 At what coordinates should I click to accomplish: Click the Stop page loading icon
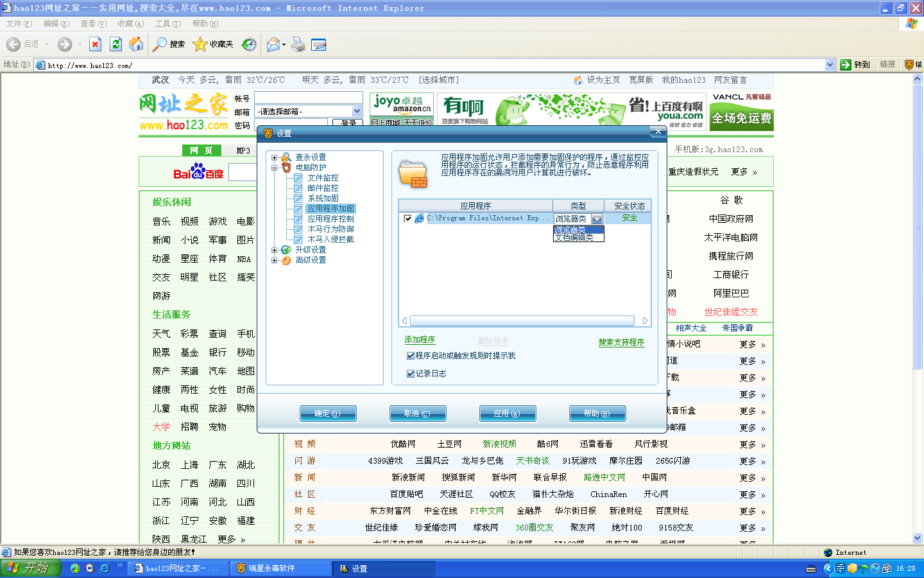[95, 44]
